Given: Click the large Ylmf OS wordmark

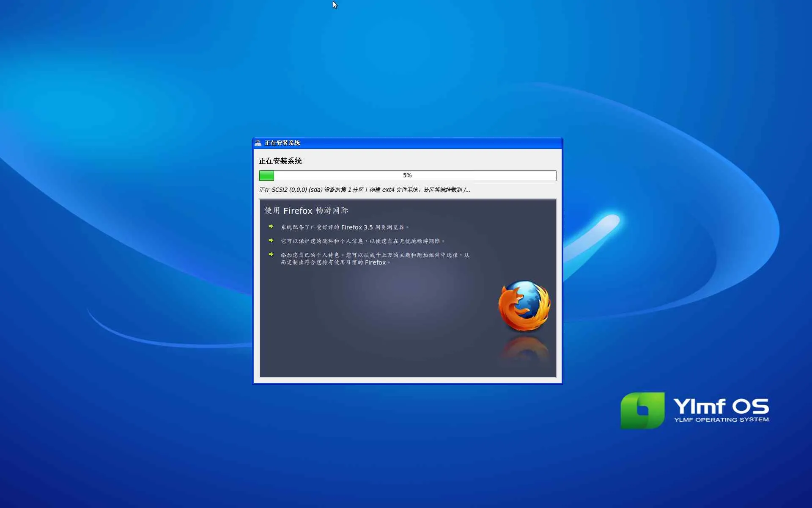Looking at the screenshot, I should pyautogui.click(x=721, y=406).
